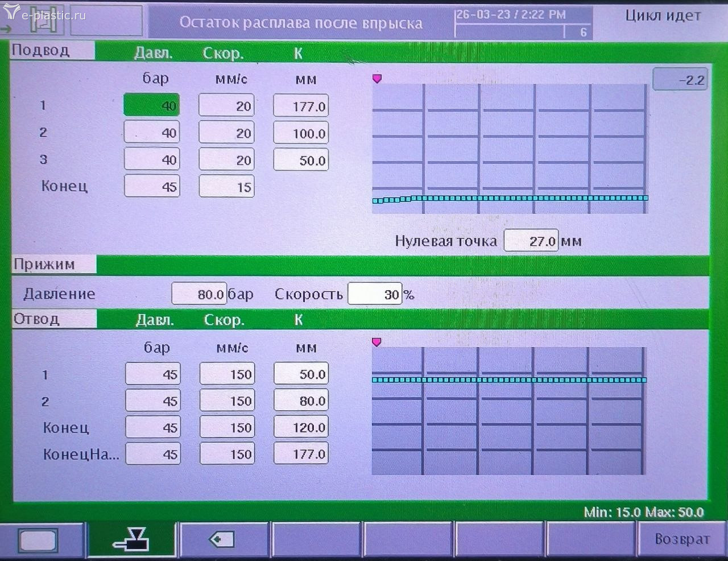
Task: Select the Отвод section tab
Action: 54,319
